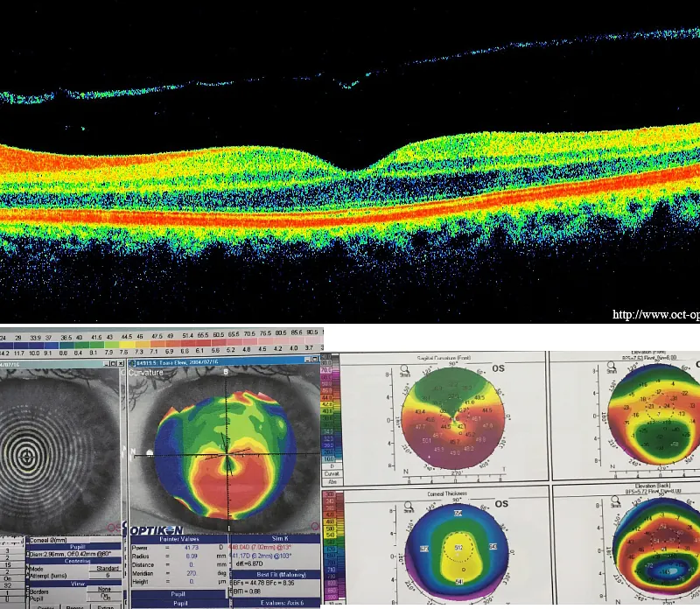Click the blue Sim K value at 103 degrees

coord(260,556)
